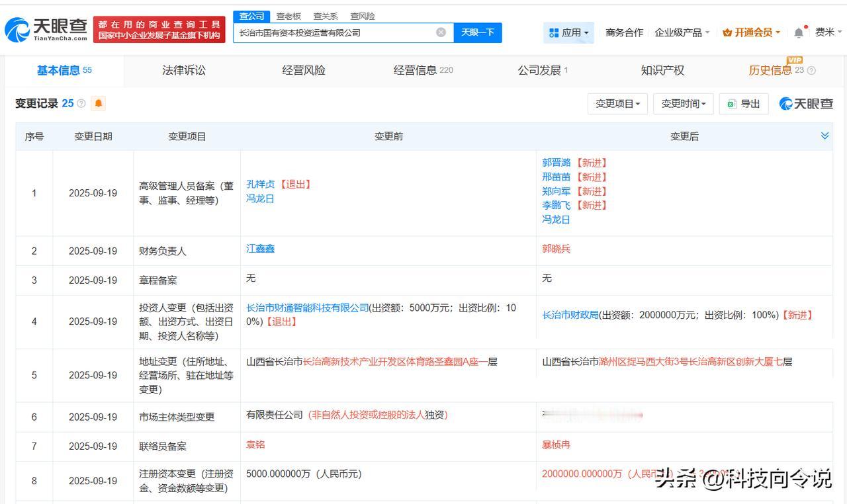
Task: Expand the 企业级产品 menu
Action: (682, 32)
